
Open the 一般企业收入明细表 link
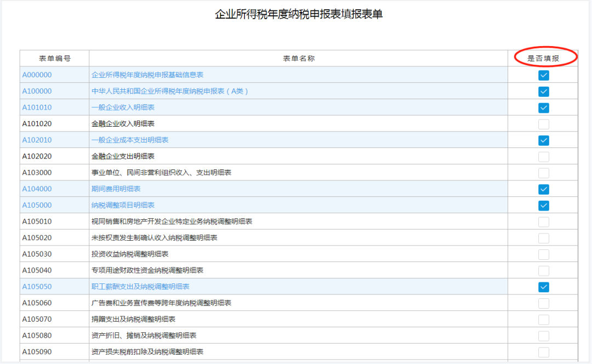coord(123,107)
